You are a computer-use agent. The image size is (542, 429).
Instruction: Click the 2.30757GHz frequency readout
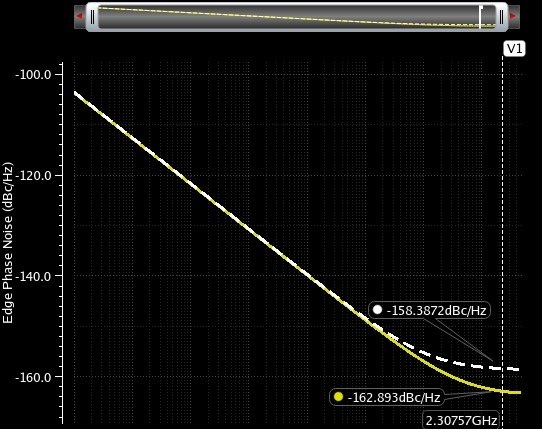click(x=461, y=420)
